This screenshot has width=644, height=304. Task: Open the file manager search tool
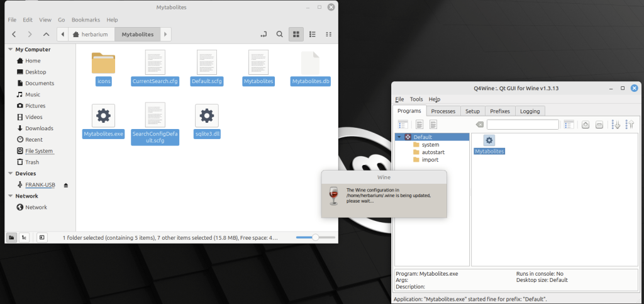click(279, 34)
